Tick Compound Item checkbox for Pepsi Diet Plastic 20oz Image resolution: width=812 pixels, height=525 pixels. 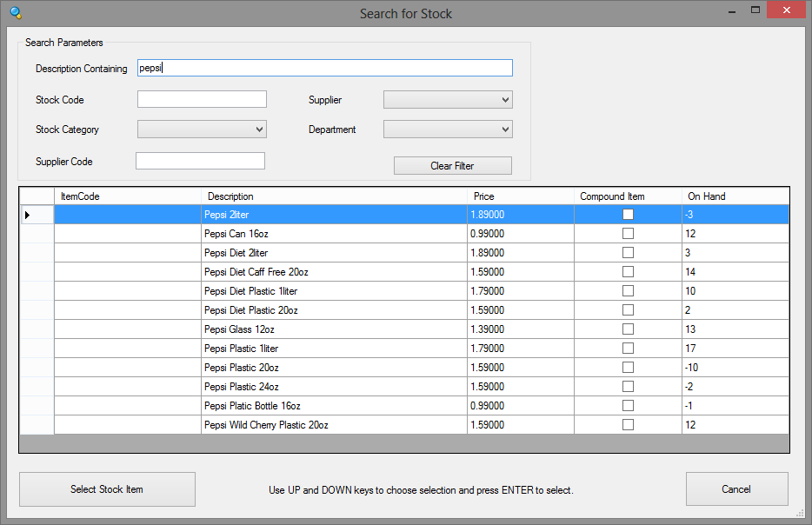click(x=628, y=310)
